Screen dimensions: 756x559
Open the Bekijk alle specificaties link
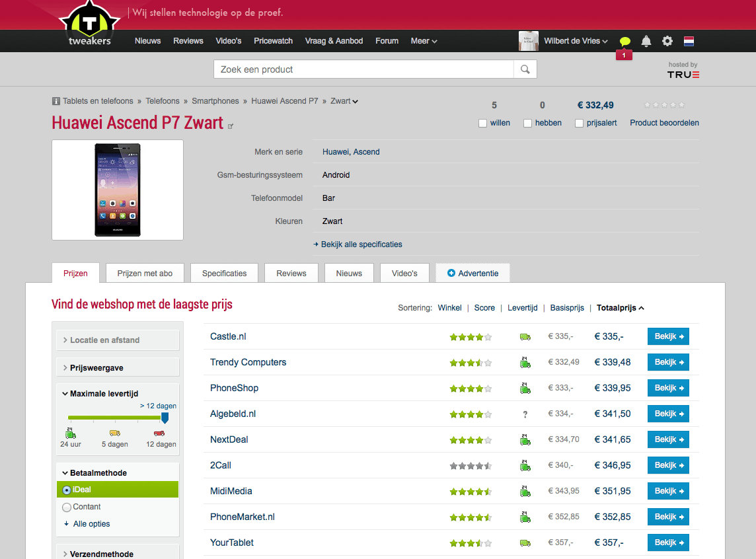(362, 244)
